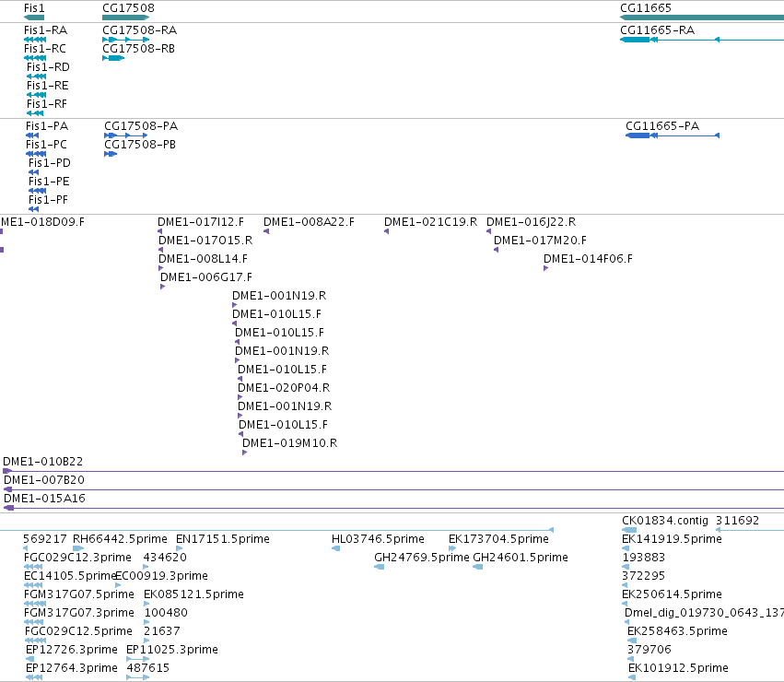This screenshot has width=784, height=682.
Task: Click EST FGM317G07.3prime
Action: click(x=34, y=623)
